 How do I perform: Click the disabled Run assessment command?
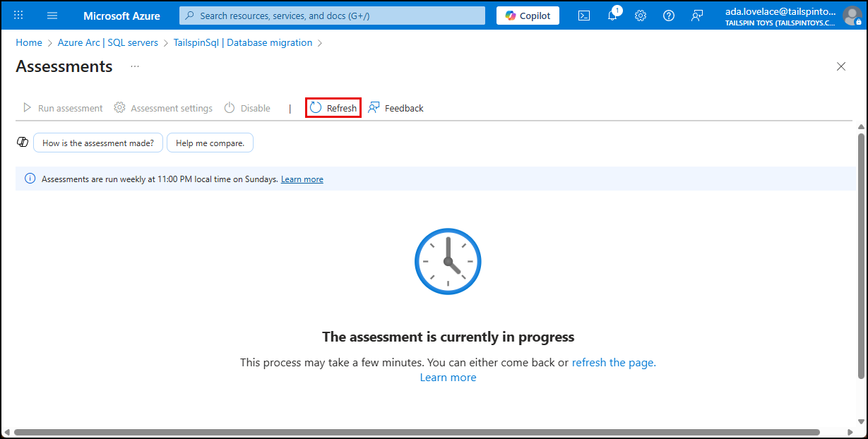tap(62, 107)
